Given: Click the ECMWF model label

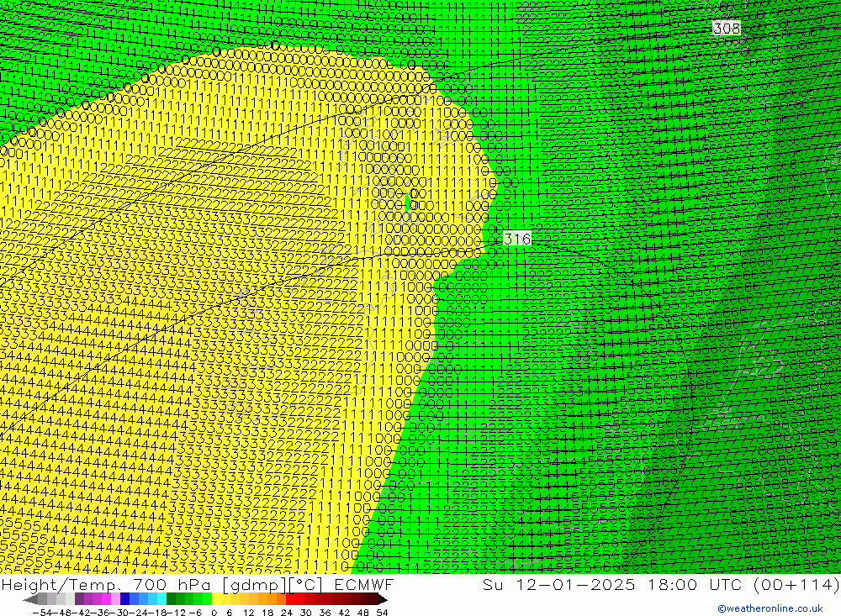Looking at the screenshot, I should click(x=364, y=585).
